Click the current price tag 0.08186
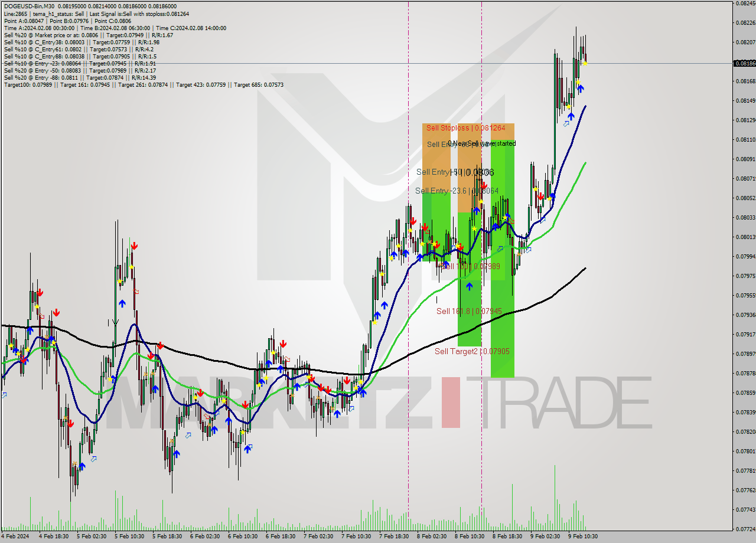The height and width of the screenshot is (543, 756). (744, 63)
